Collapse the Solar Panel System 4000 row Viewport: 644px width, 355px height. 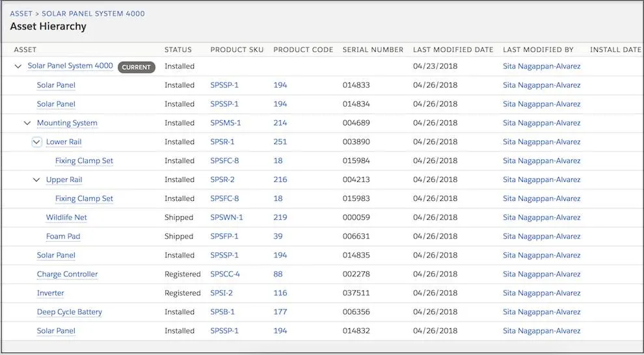click(x=18, y=66)
